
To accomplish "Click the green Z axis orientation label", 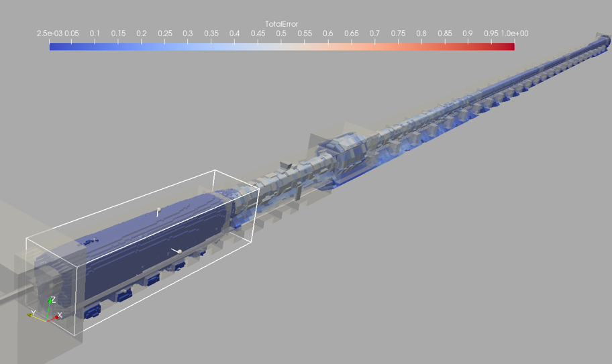I will point(53,300).
